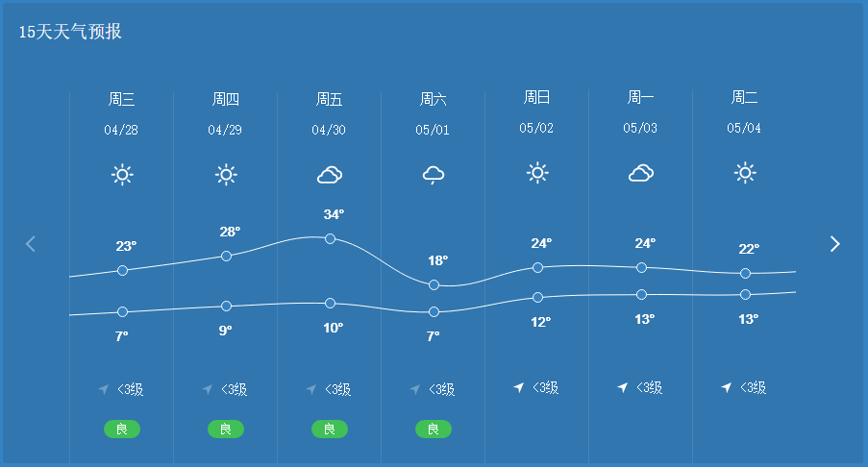Click the sunny icon for 04/28
This screenshot has width=868, height=467.
point(122,175)
